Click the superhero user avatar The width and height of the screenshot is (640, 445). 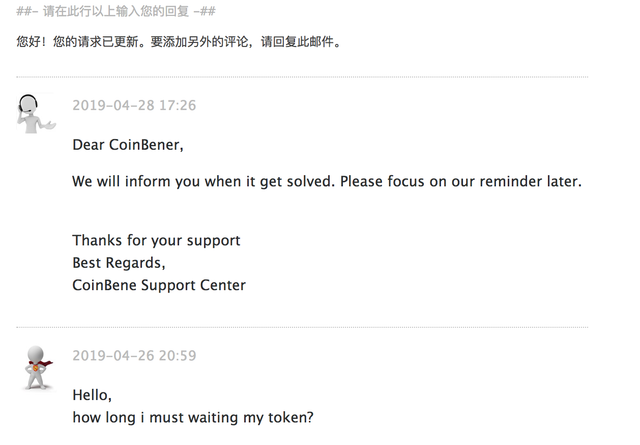click(38, 369)
